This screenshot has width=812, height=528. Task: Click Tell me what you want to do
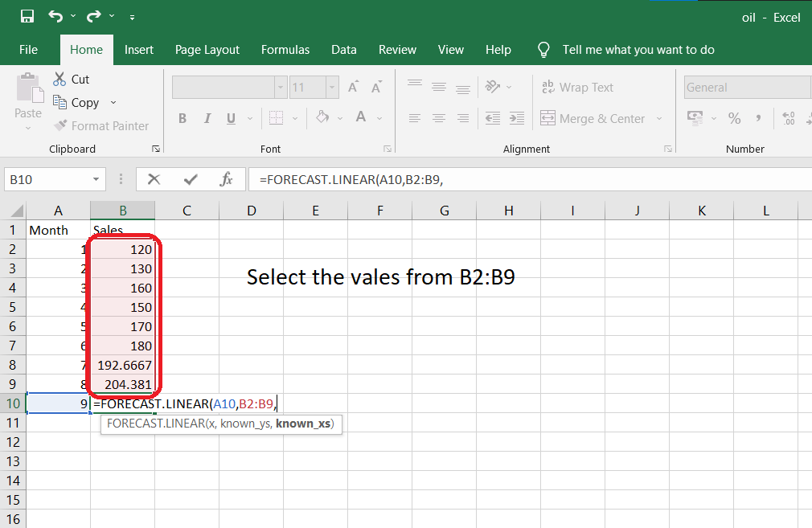[637, 49]
